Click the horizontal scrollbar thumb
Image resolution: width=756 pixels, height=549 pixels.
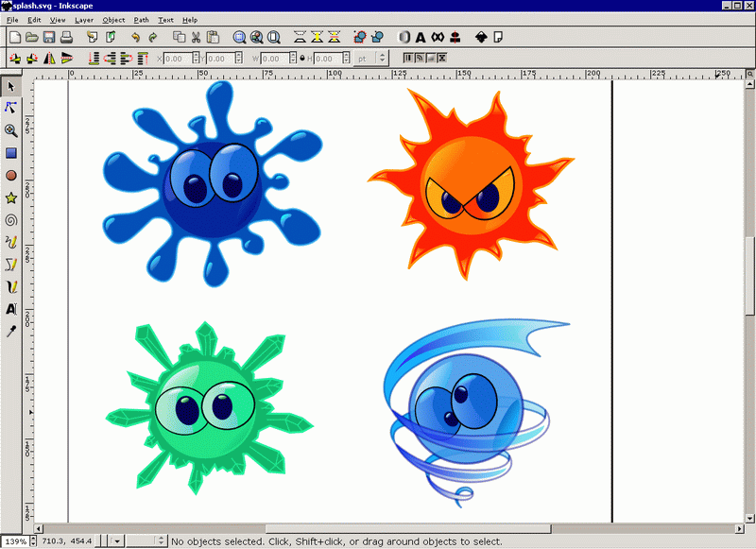[x=408, y=529]
